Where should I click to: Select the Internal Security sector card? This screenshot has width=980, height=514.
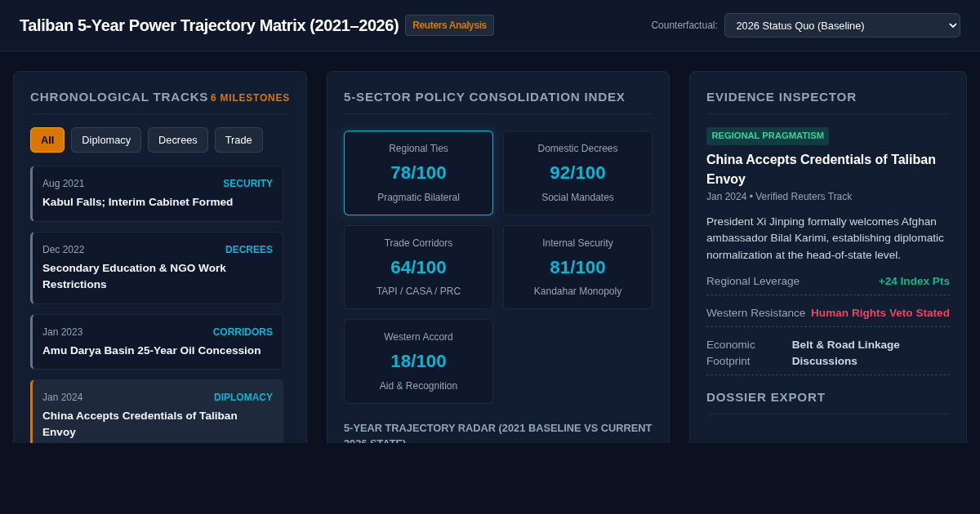tap(577, 267)
